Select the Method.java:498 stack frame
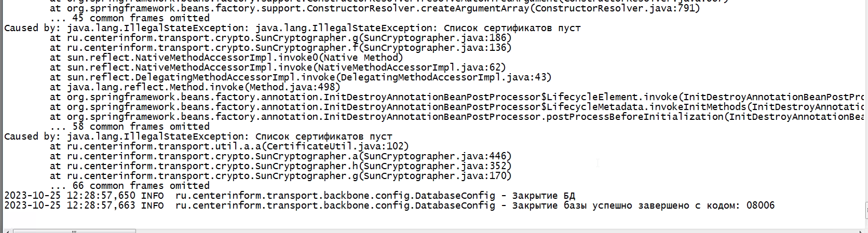This screenshot has width=868, height=233. (x=195, y=87)
